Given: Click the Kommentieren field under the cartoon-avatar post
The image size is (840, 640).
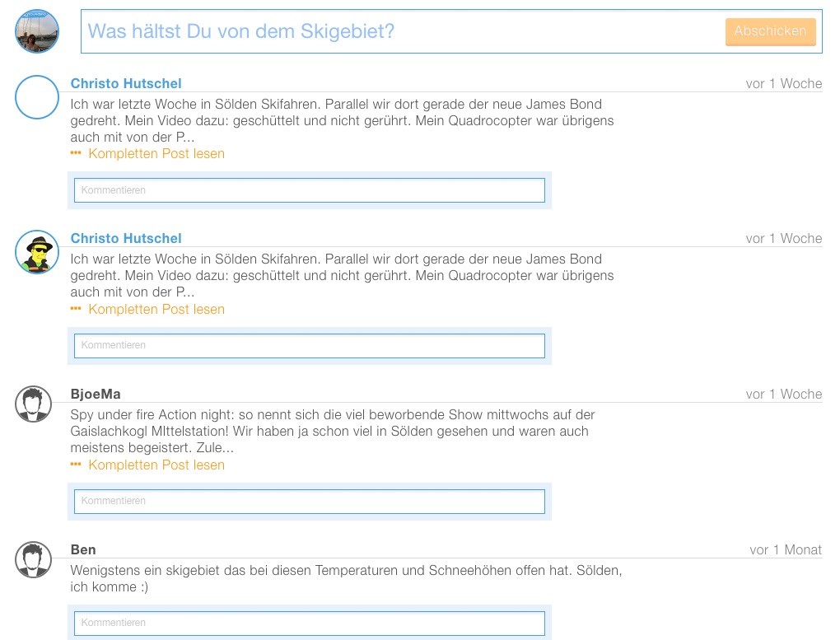Looking at the screenshot, I should pyautogui.click(x=310, y=345).
